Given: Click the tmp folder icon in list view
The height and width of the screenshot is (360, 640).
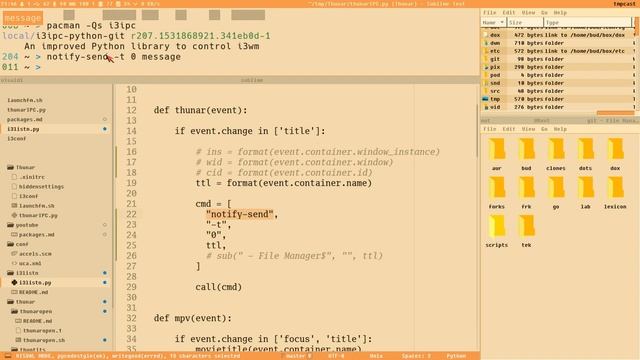Looking at the screenshot, I should (x=486, y=99).
